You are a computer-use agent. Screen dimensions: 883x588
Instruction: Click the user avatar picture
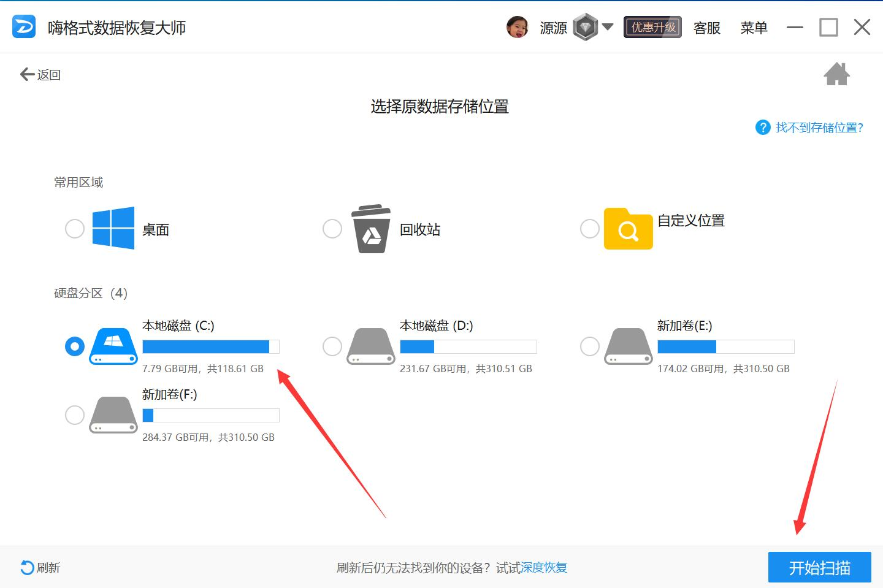tap(517, 28)
